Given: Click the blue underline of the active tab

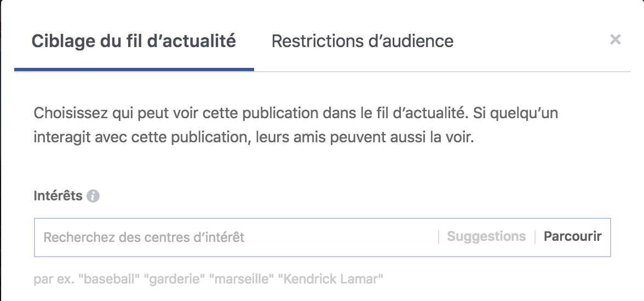Looking at the screenshot, I should pyautogui.click(x=134, y=70).
